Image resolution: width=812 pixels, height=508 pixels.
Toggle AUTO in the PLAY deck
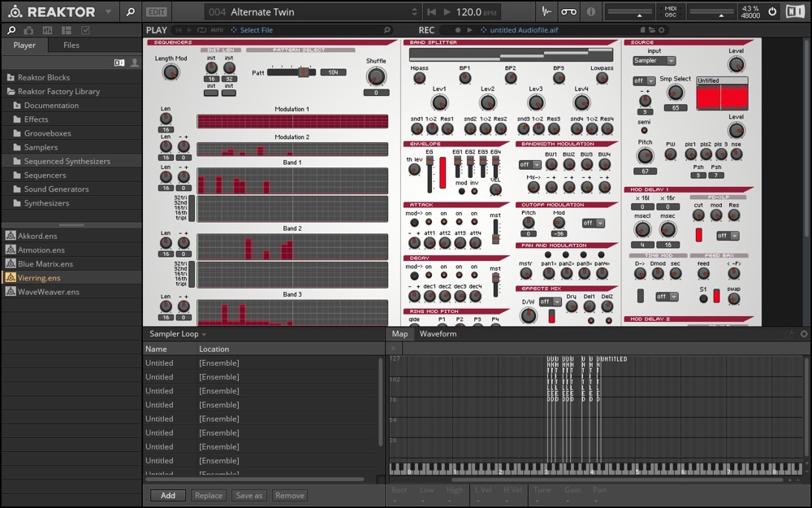point(217,30)
